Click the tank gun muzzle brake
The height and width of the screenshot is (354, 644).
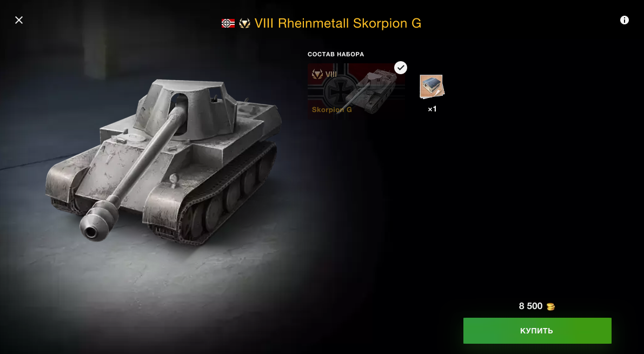tap(98, 219)
